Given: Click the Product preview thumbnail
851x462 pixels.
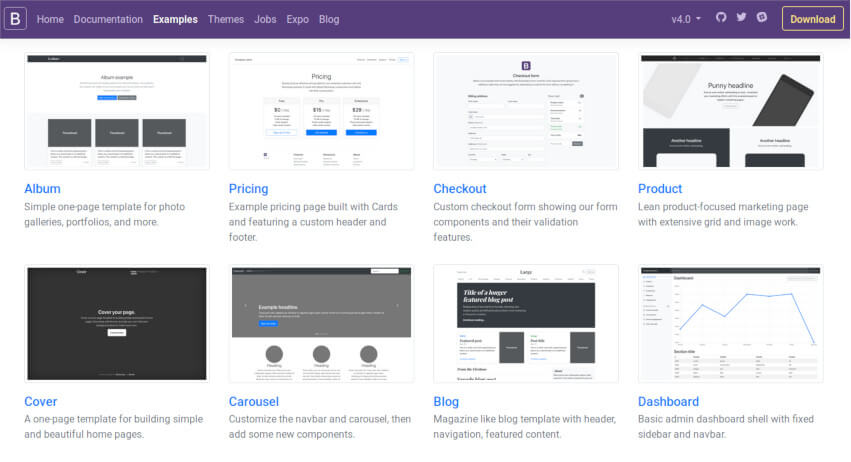Looking at the screenshot, I should (x=731, y=111).
